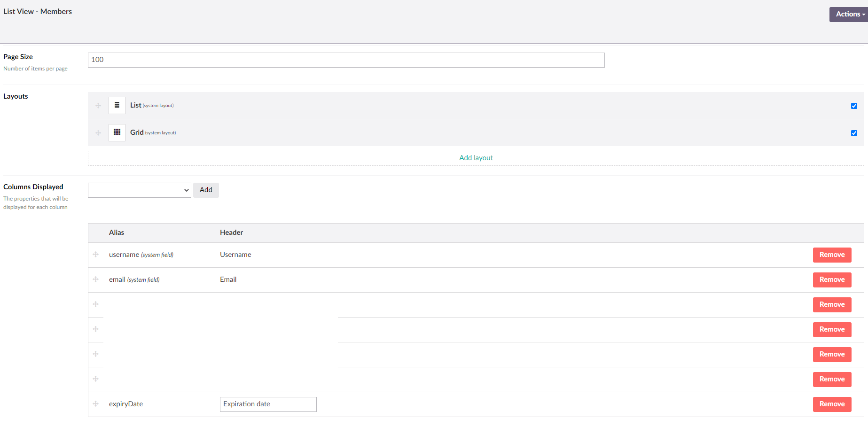868x434 pixels.
Task: Remove the email column
Action: point(832,279)
